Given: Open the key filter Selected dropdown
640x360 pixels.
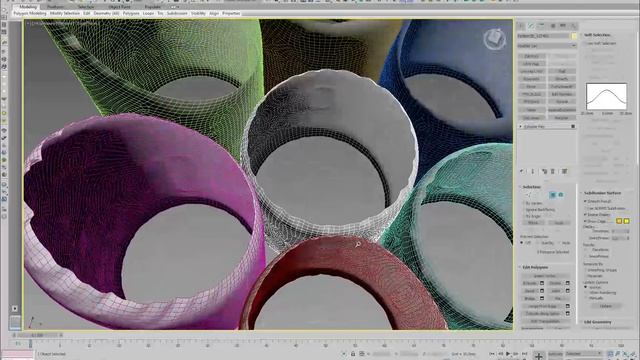Looking at the screenshot, I should pos(584,353).
